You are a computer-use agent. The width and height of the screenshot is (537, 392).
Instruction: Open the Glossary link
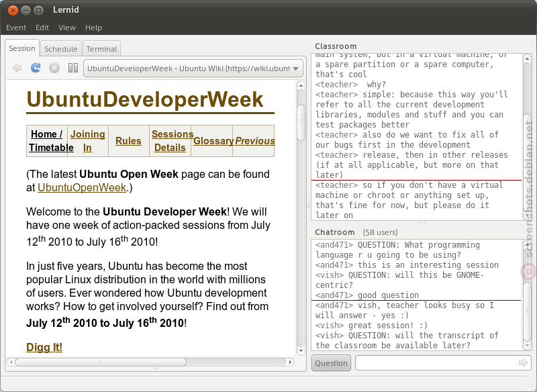pos(213,141)
